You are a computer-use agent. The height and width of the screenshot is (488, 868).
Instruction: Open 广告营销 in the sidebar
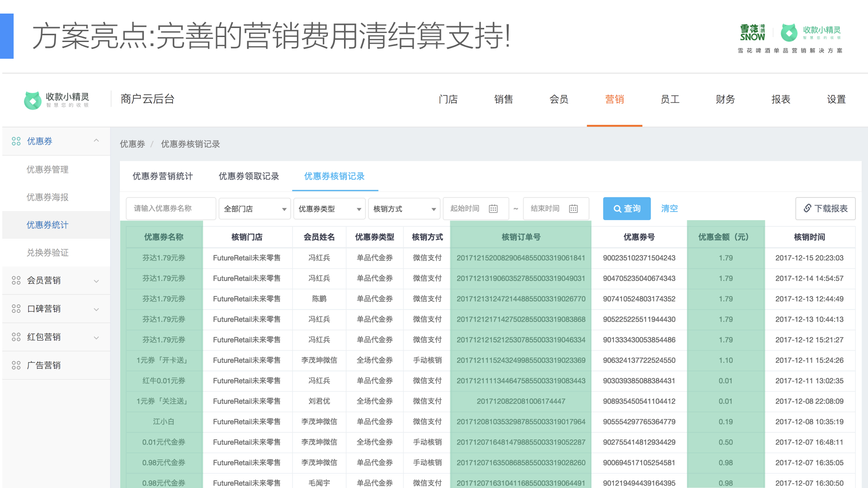pos(44,365)
